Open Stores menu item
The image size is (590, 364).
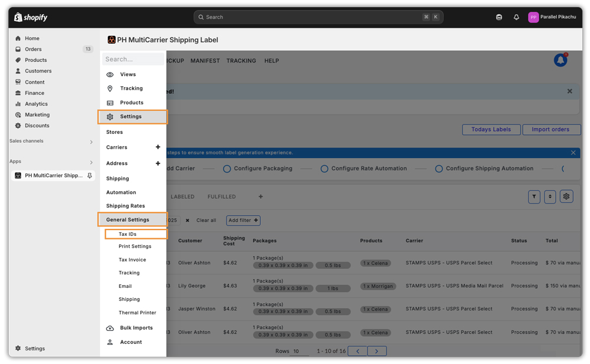(114, 132)
